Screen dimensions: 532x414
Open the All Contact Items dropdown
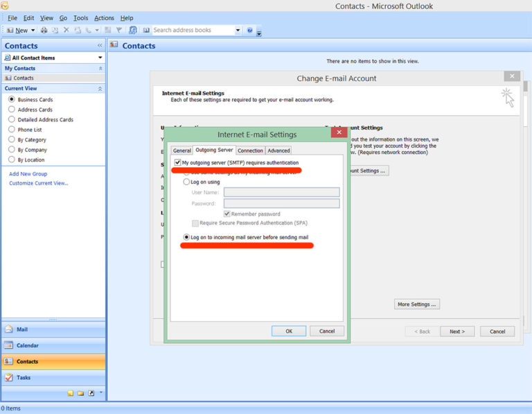coord(100,58)
